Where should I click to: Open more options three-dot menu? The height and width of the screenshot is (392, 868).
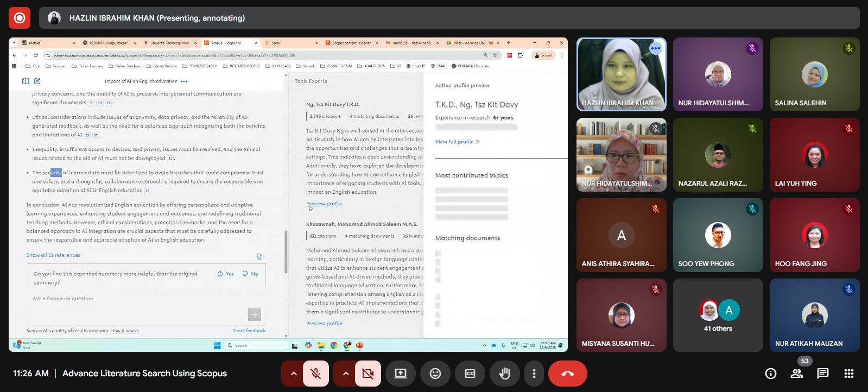(534, 374)
